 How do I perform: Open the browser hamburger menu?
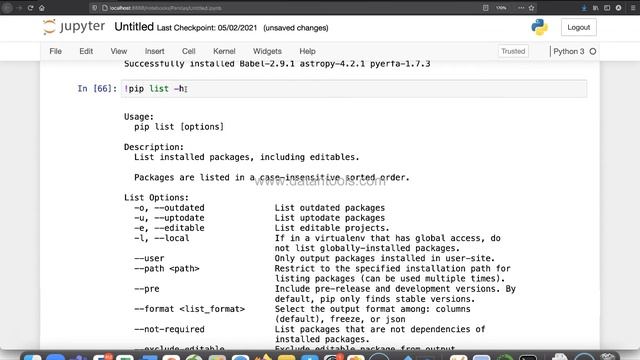(633, 8)
